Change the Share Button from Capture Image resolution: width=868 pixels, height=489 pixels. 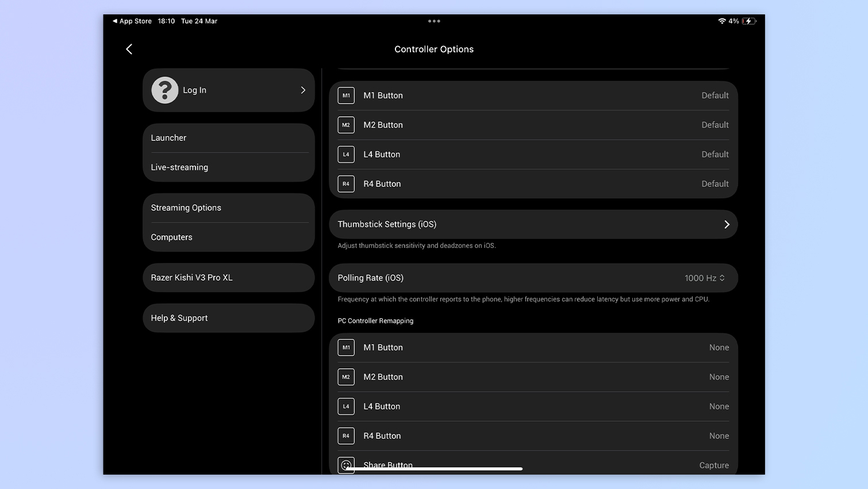[x=713, y=465]
